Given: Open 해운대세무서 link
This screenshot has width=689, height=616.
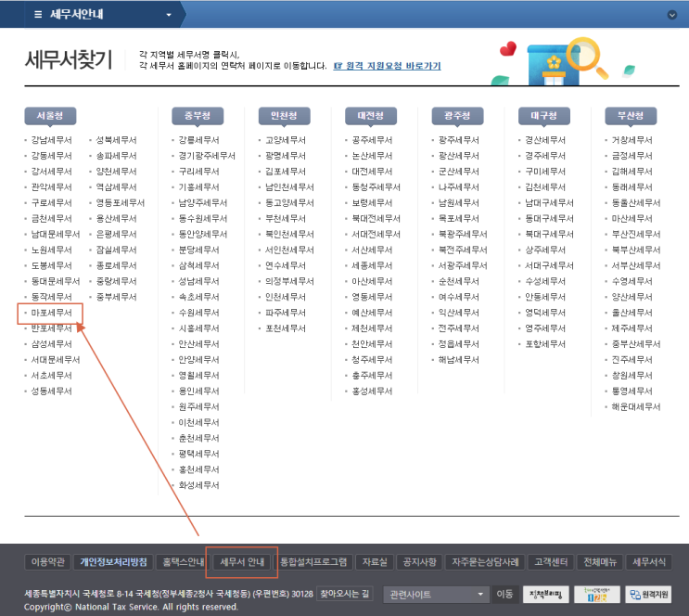Looking at the screenshot, I should point(636,407).
